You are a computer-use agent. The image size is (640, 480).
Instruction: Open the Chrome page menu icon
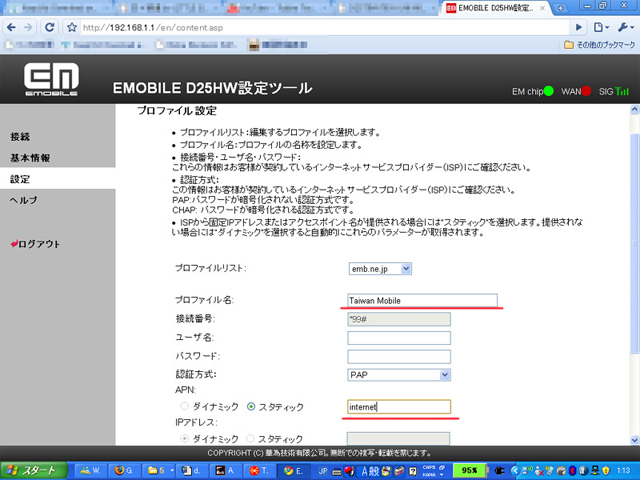[x=600, y=27]
